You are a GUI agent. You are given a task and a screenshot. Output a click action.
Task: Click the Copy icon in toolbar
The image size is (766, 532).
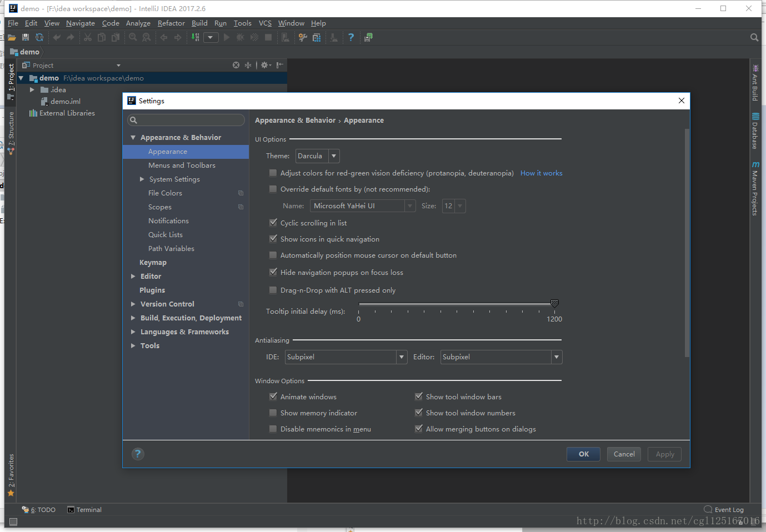(x=102, y=37)
